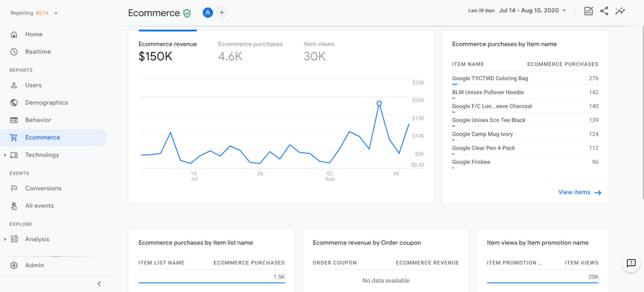Click Google Camp Mug Ivory item
644x292 pixels.
click(482, 134)
